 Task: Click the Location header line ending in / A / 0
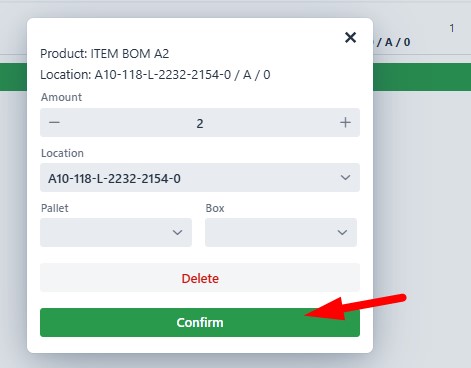(x=155, y=75)
